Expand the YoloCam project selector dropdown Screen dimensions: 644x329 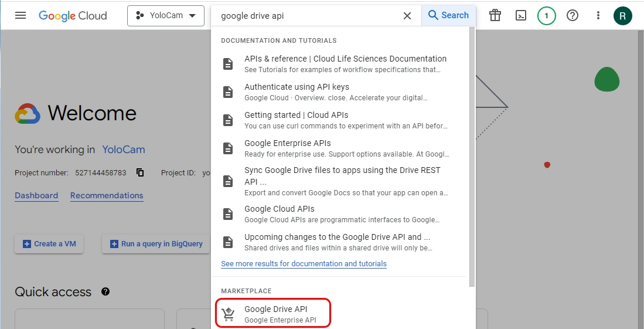(x=166, y=16)
